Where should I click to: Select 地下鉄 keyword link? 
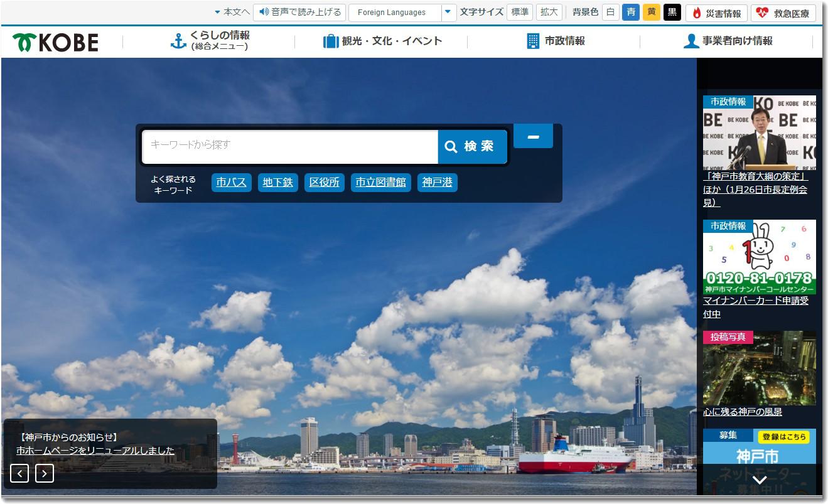click(278, 183)
